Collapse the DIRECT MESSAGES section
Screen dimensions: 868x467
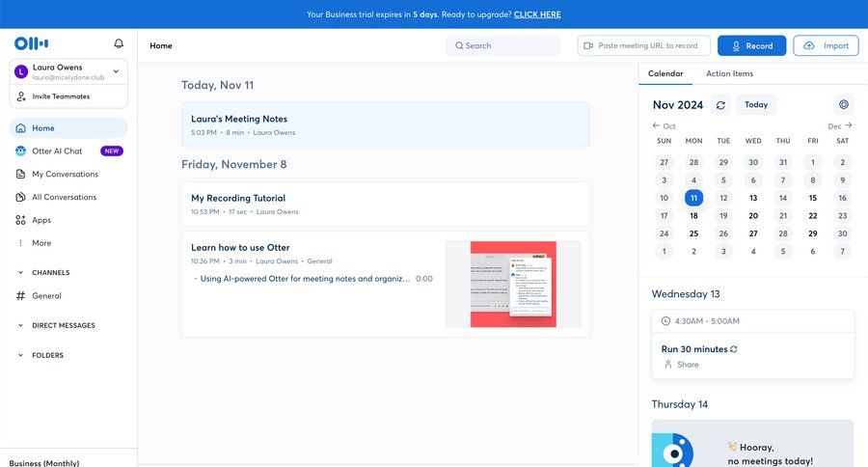(20, 326)
